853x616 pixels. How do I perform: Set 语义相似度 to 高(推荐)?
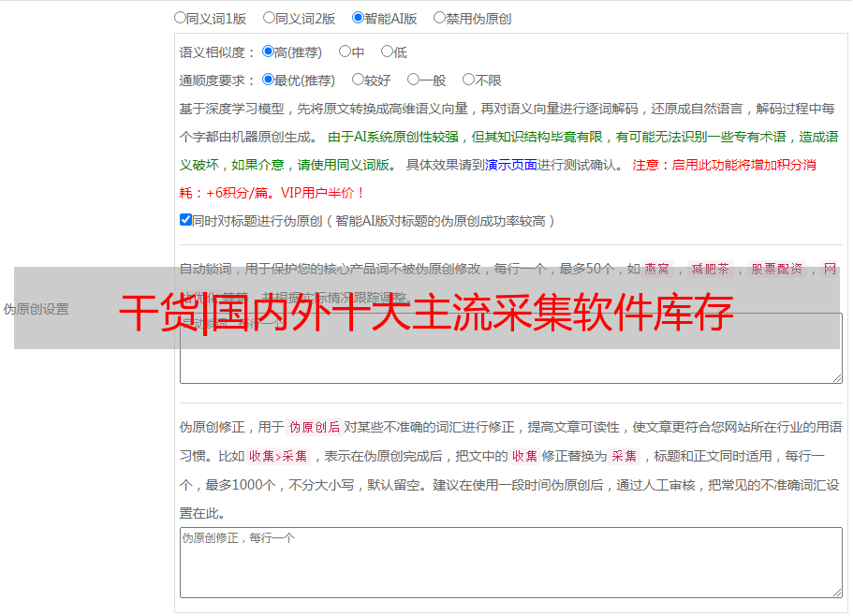pyautogui.click(x=268, y=51)
